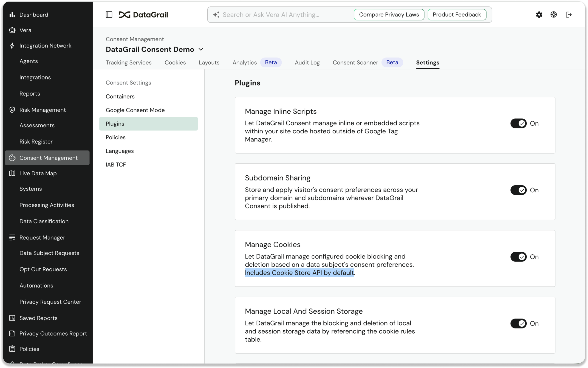Image resolution: width=588 pixels, height=368 pixels.
Task: Click the Beta badge next to Analytics
Action: click(x=271, y=62)
